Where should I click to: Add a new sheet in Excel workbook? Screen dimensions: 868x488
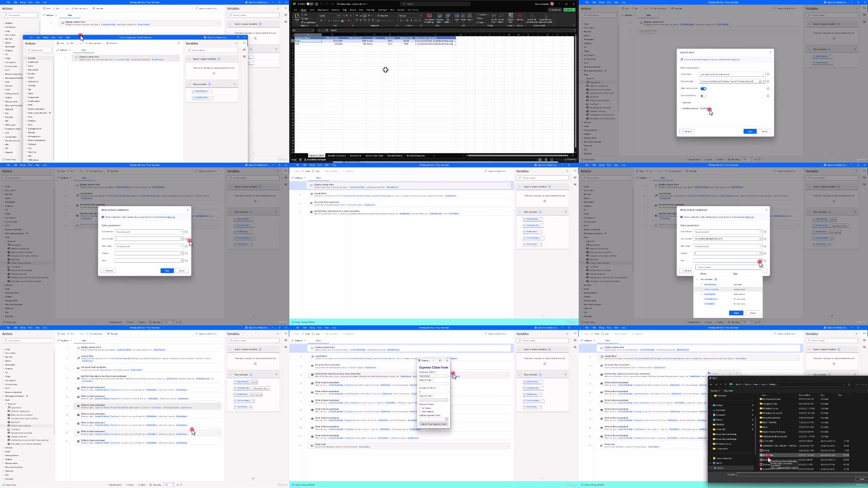pos(434,155)
